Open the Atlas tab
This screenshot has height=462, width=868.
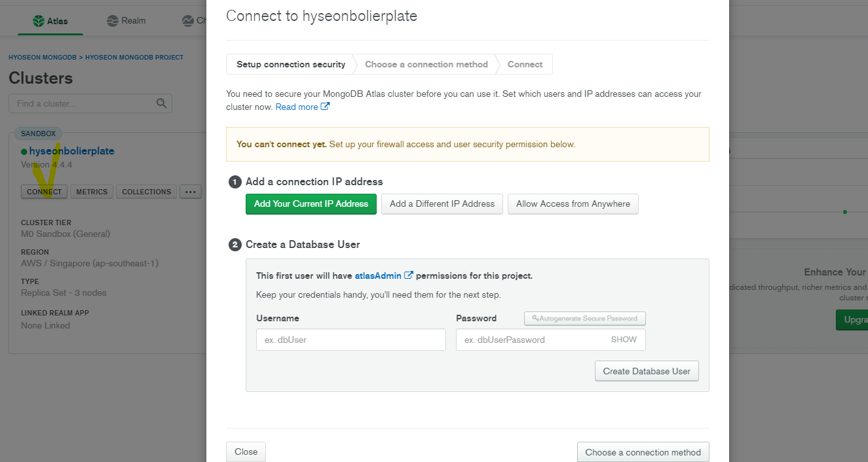coord(50,21)
